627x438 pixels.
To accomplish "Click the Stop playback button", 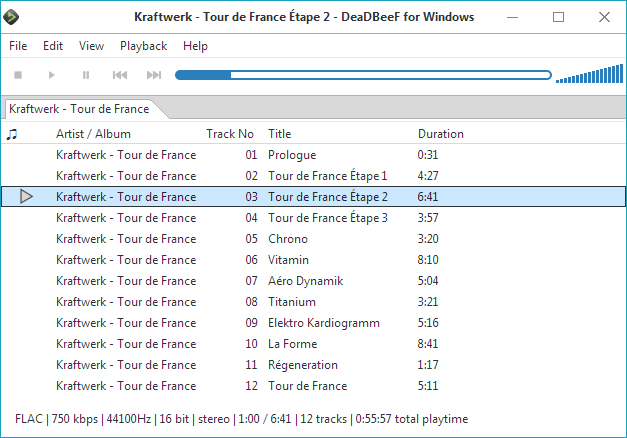I will click(18, 75).
